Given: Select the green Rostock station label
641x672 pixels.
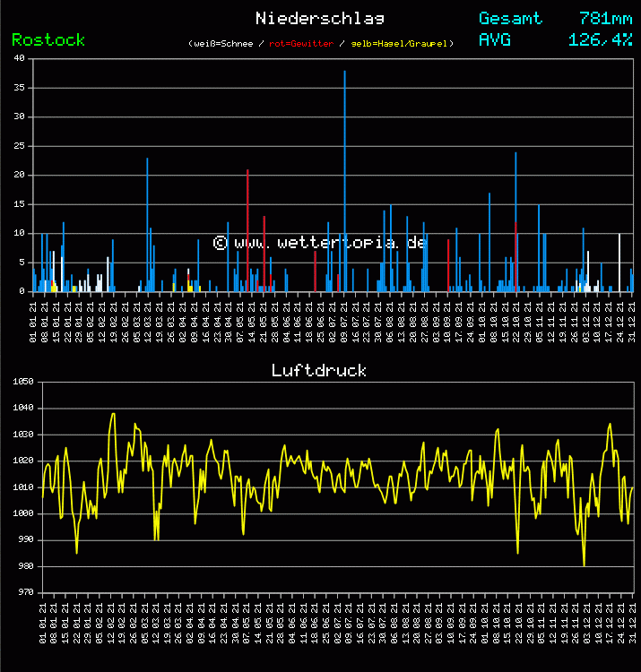Looking at the screenshot, I should (x=48, y=39).
